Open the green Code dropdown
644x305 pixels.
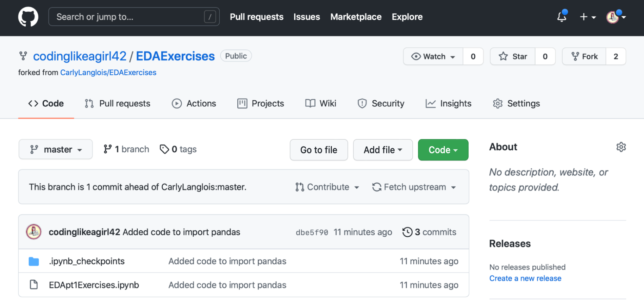click(x=443, y=150)
